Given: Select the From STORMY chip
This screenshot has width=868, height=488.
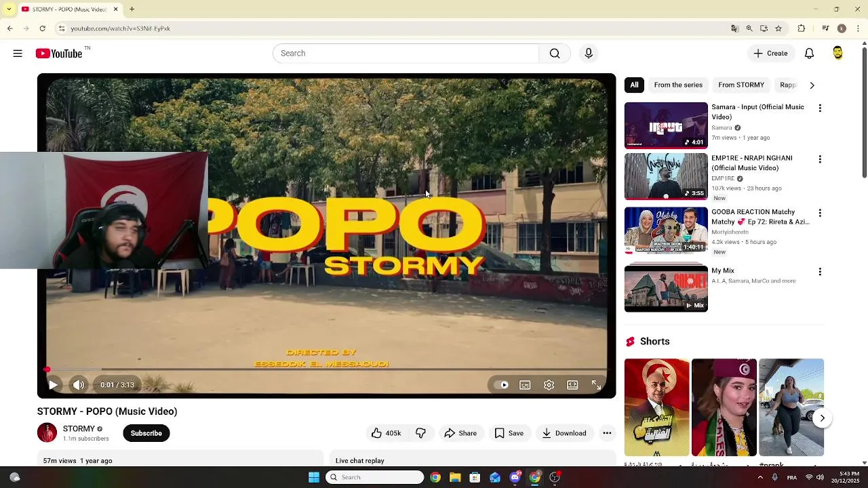Looking at the screenshot, I should tap(741, 85).
